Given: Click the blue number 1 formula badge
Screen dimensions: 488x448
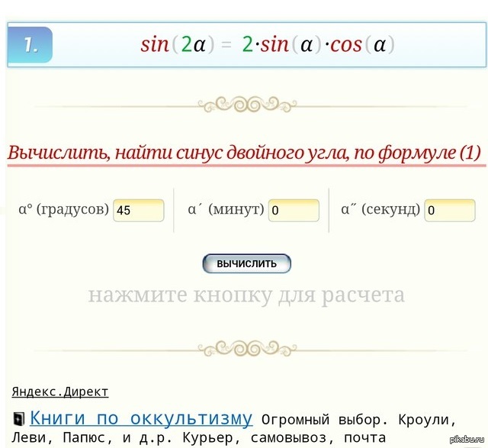Looking at the screenshot, I should click(x=30, y=45).
